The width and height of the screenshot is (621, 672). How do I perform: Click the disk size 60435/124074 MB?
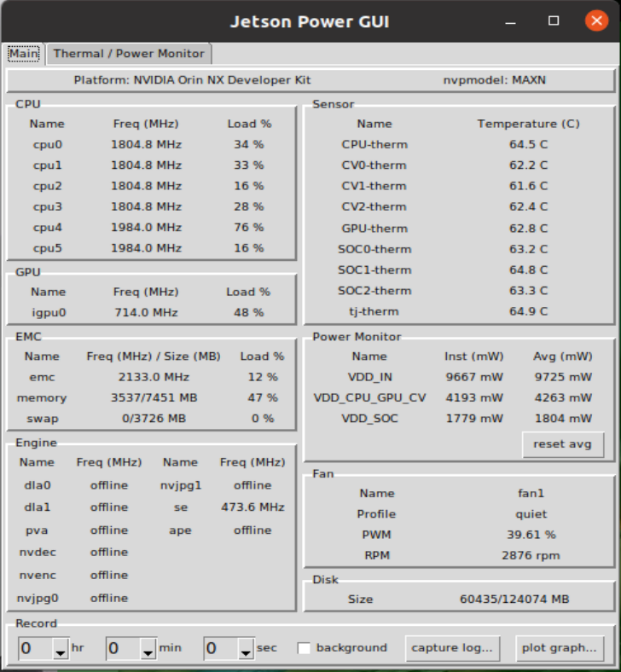(514, 600)
